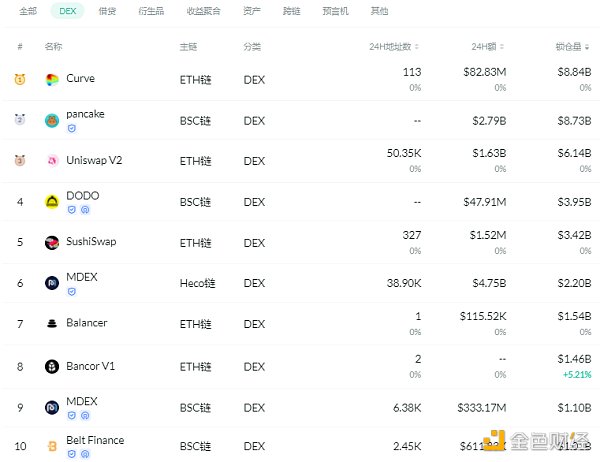Click the Curve logo icon
Viewport: 600px width, 462px height.
(52, 80)
